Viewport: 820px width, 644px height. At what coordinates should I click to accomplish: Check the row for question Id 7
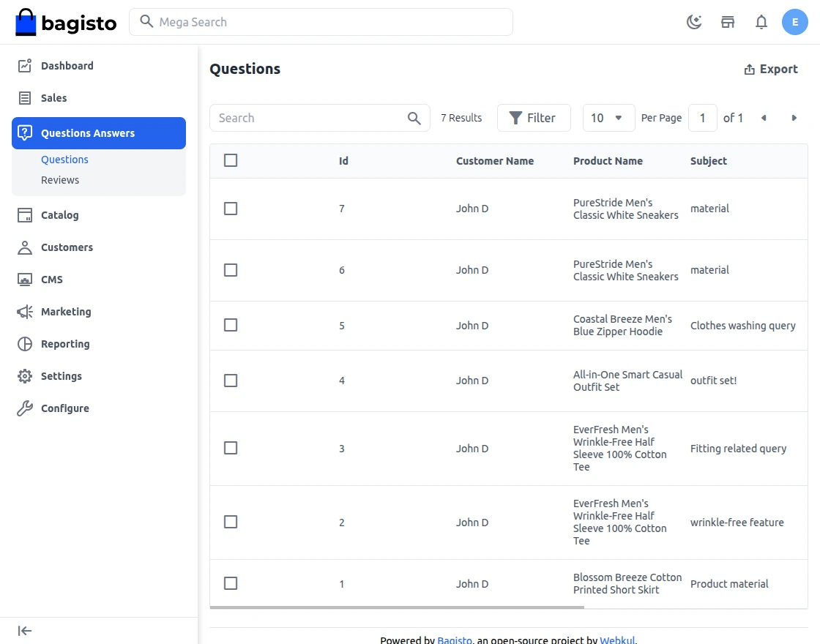pyautogui.click(x=231, y=209)
